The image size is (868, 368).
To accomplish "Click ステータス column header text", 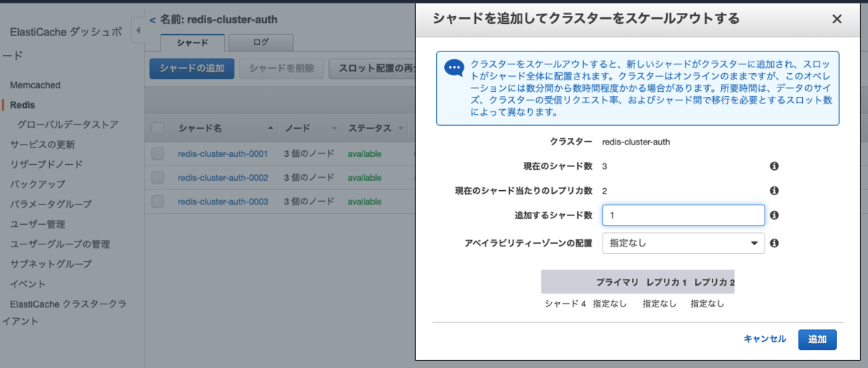I will 370,129.
